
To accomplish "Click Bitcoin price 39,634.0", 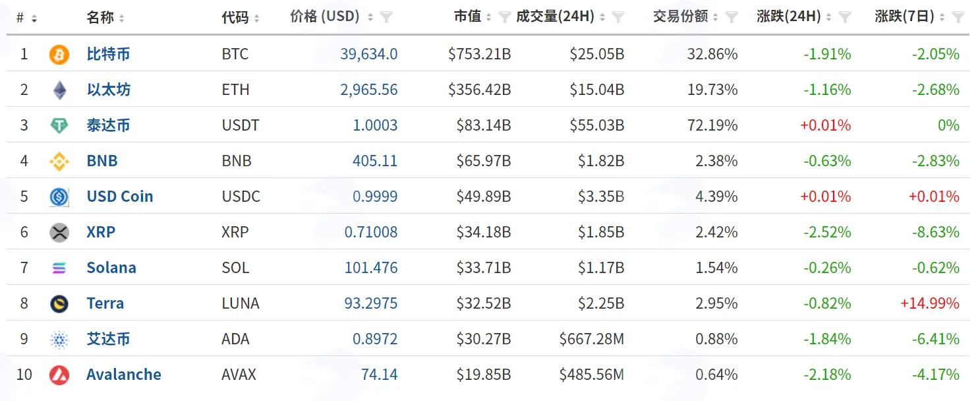I will pos(369,54).
